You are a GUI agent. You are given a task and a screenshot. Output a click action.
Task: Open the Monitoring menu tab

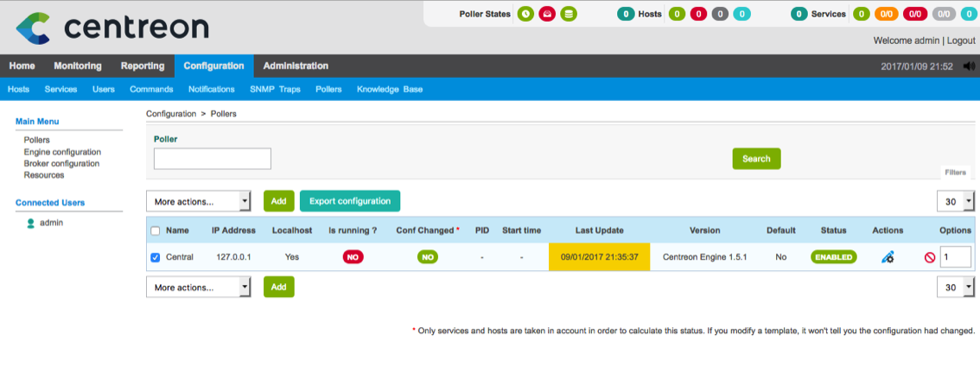click(77, 66)
